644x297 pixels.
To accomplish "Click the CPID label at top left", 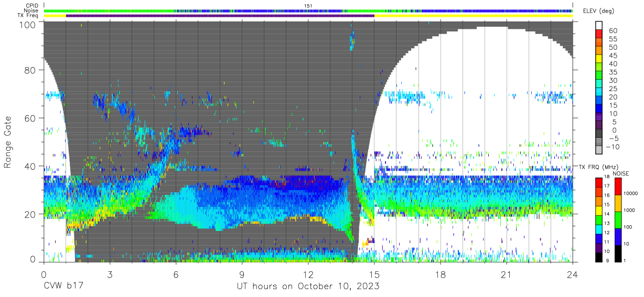I will pyautogui.click(x=31, y=6).
